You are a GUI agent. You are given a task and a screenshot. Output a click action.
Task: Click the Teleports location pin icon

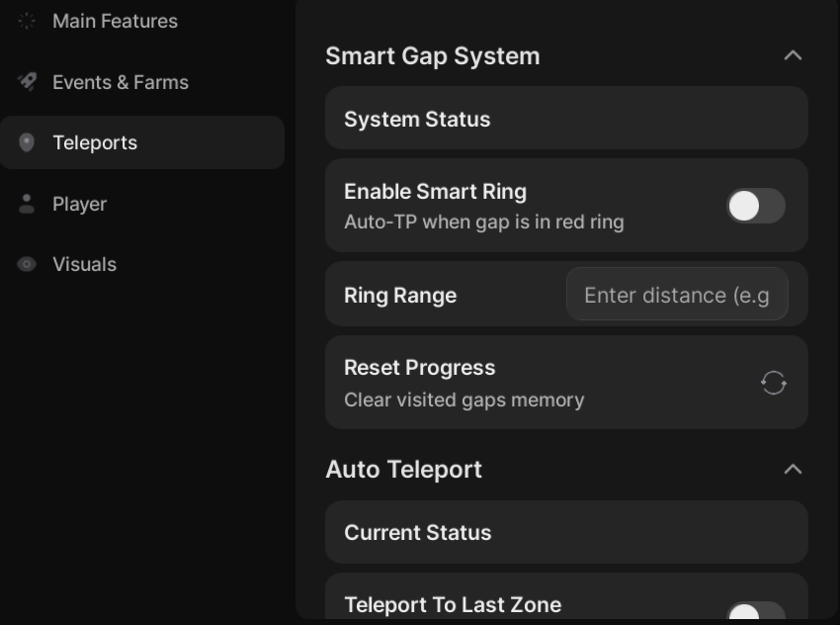(x=27, y=142)
